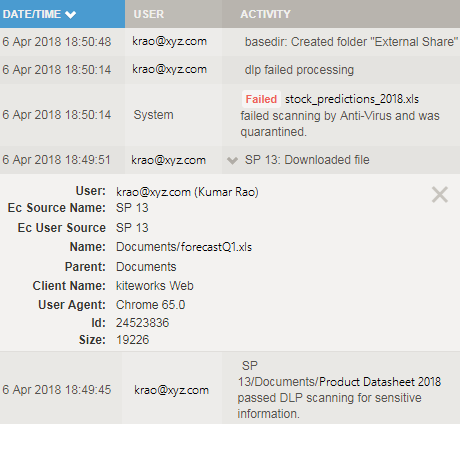Click the 'dlp failed processing' activity
Screen dimensions: 460x460
click(299, 70)
